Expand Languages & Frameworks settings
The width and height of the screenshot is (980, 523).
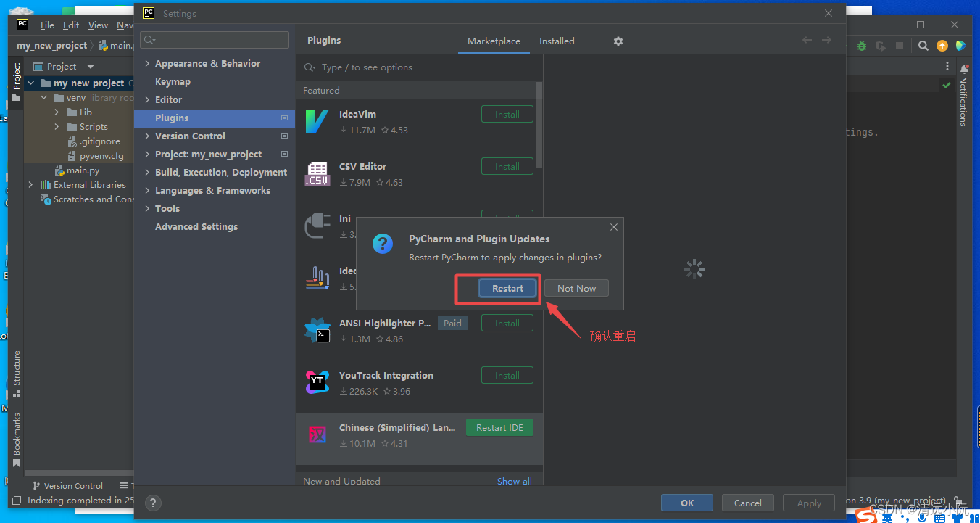point(148,191)
